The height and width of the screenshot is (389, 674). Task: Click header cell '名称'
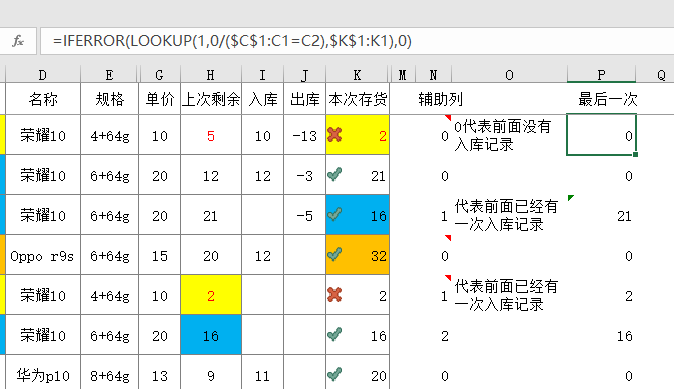[x=43, y=99]
